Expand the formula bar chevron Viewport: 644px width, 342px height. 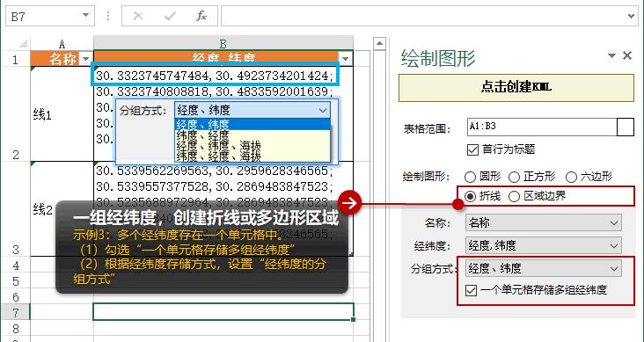[x=632, y=16]
